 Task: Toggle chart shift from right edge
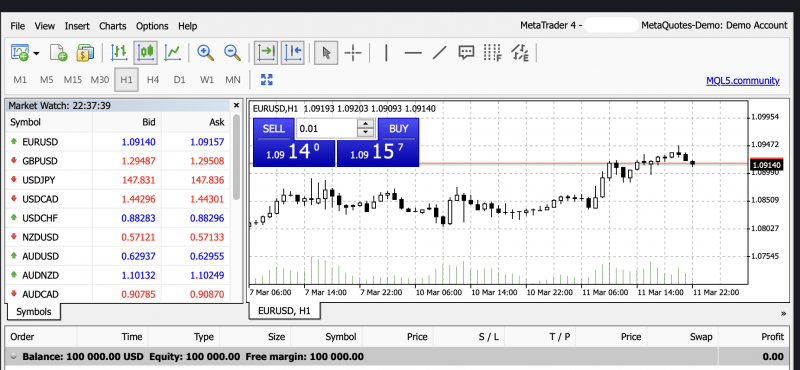293,53
